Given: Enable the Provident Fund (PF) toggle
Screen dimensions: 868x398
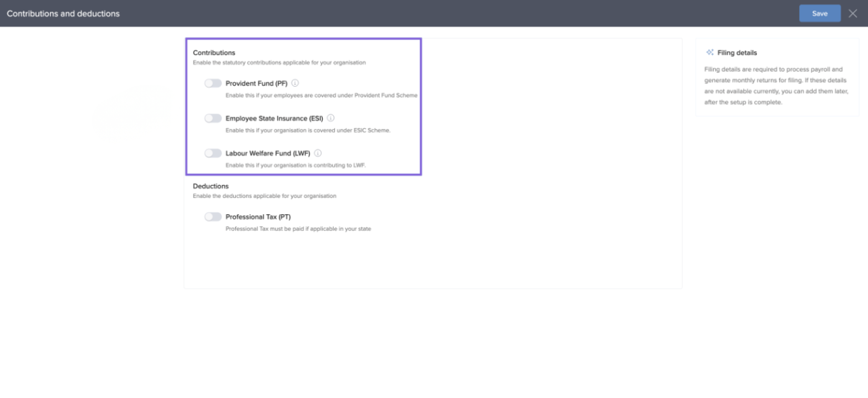Looking at the screenshot, I should pos(213,84).
